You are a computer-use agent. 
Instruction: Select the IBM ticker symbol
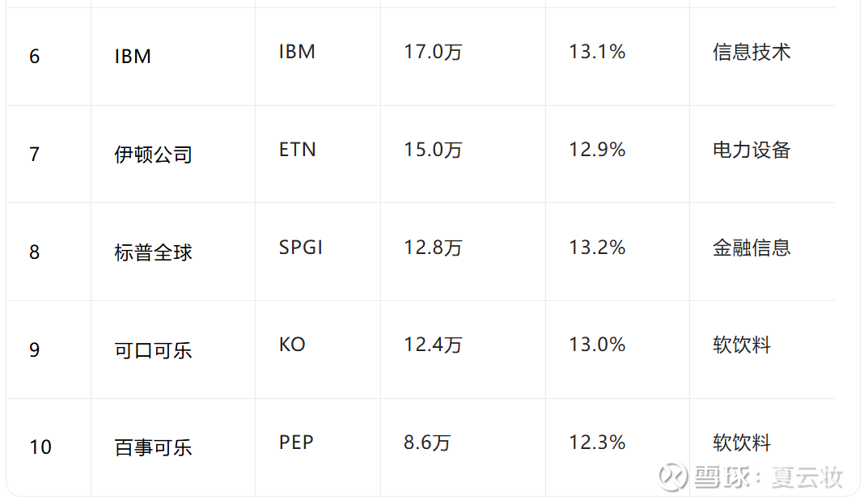point(297,52)
